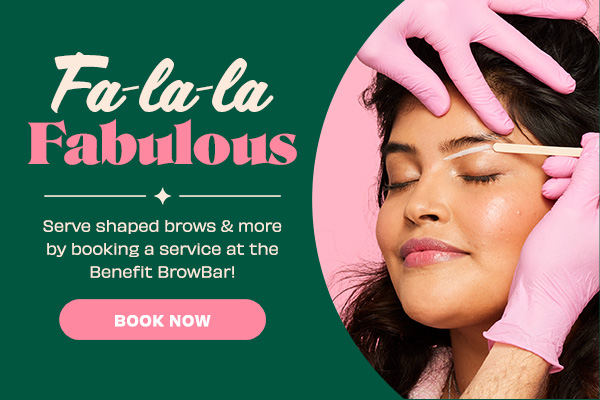600x400 pixels.
Task: Click the woman's pink lips
Action: coord(432,252)
